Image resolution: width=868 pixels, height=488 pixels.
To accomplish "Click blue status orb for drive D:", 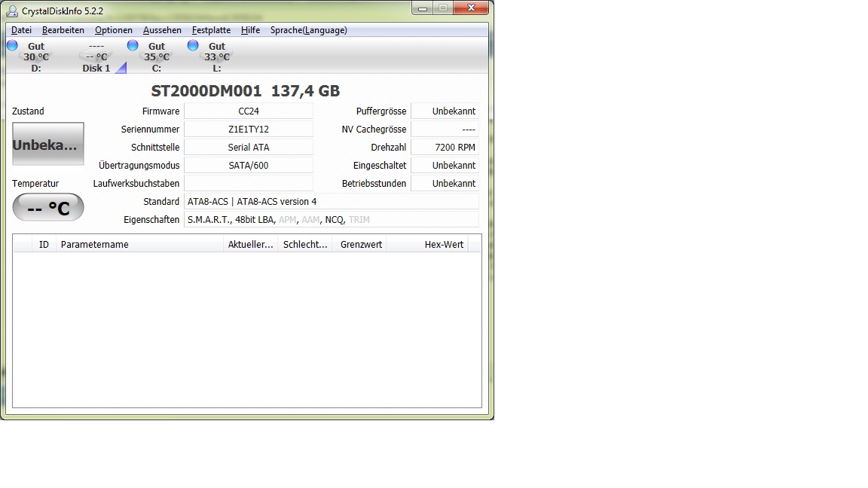I will point(12,45).
